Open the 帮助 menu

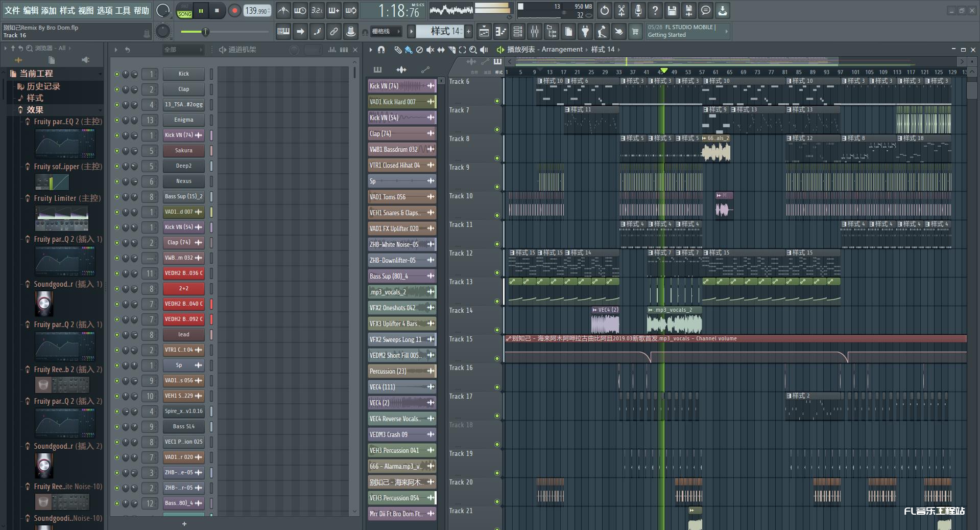[x=141, y=10]
